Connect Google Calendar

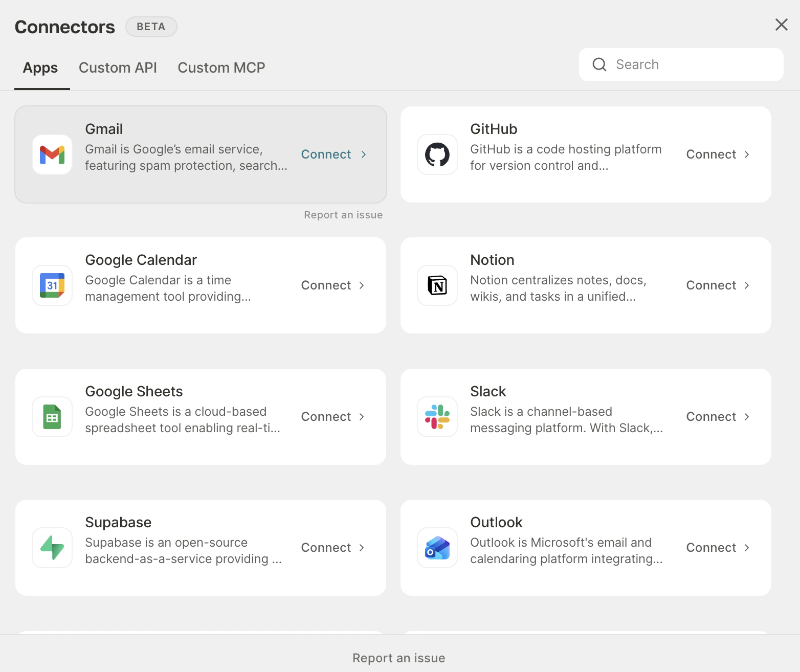pos(334,285)
